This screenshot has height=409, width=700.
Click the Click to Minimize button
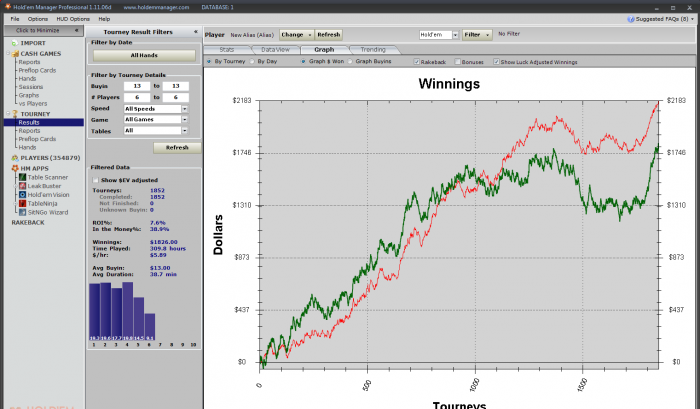coord(43,30)
